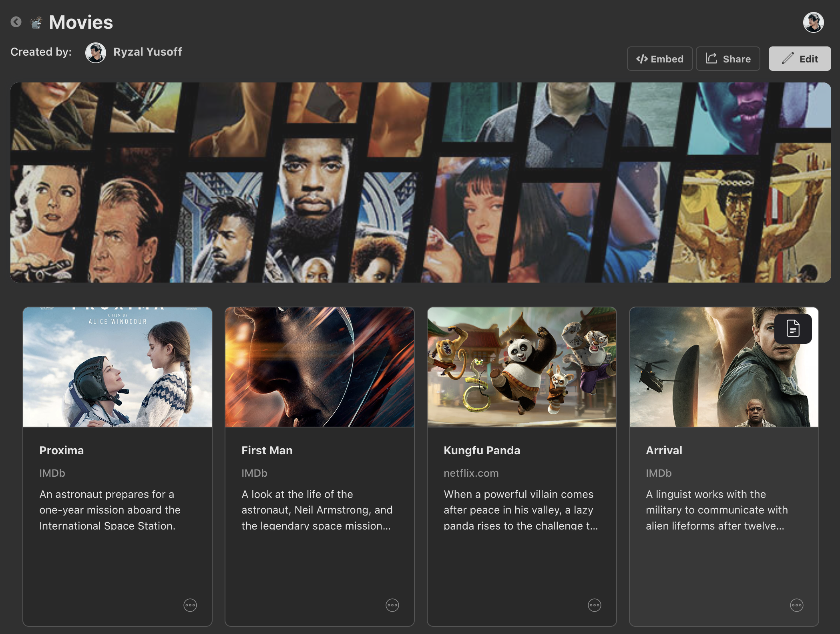The width and height of the screenshot is (840, 634).
Task: Click the 'Created by:' label
Action: (41, 52)
